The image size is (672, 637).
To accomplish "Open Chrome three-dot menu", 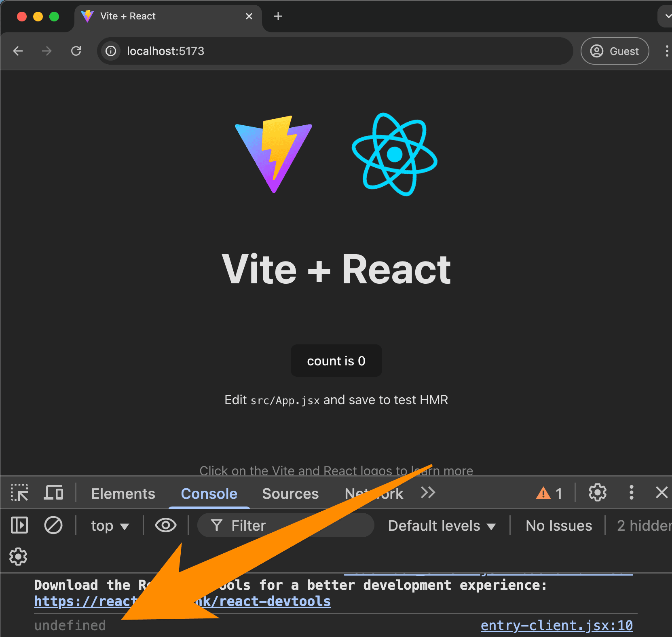I will pos(666,51).
